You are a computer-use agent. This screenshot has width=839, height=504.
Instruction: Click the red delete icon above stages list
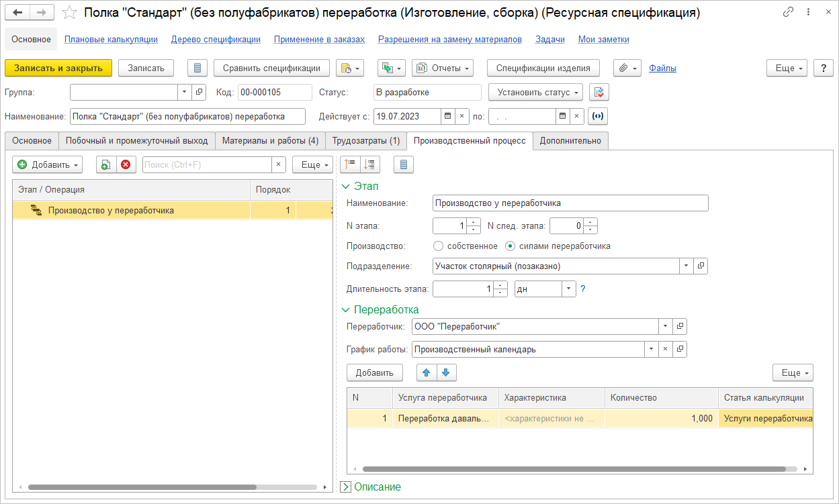pos(125,164)
